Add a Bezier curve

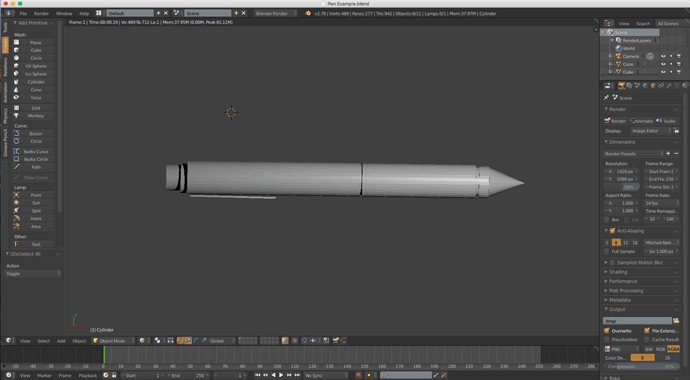(x=33, y=134)
